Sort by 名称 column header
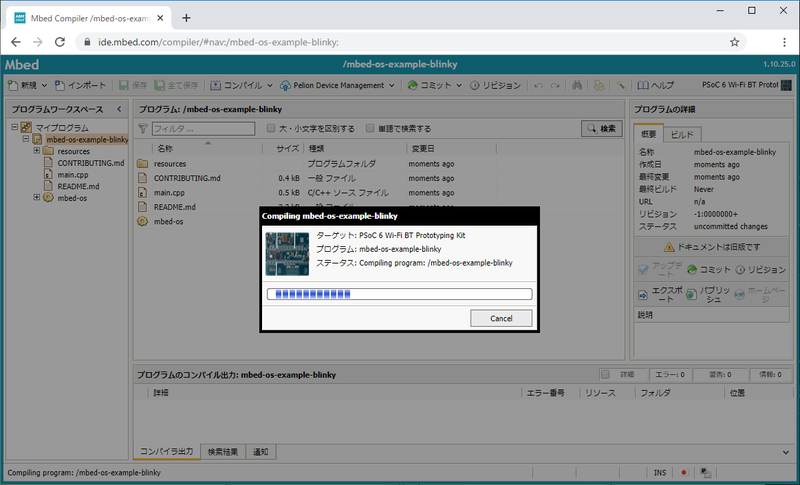800x485 pixels. pos(208,148)
